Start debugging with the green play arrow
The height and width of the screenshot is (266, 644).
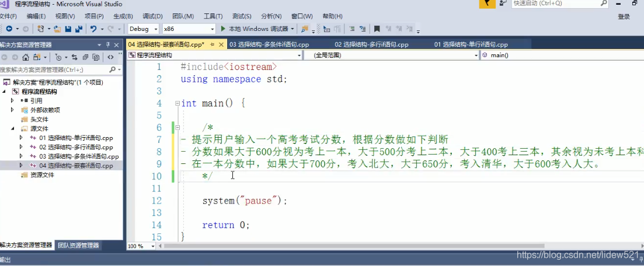(223, 29)
